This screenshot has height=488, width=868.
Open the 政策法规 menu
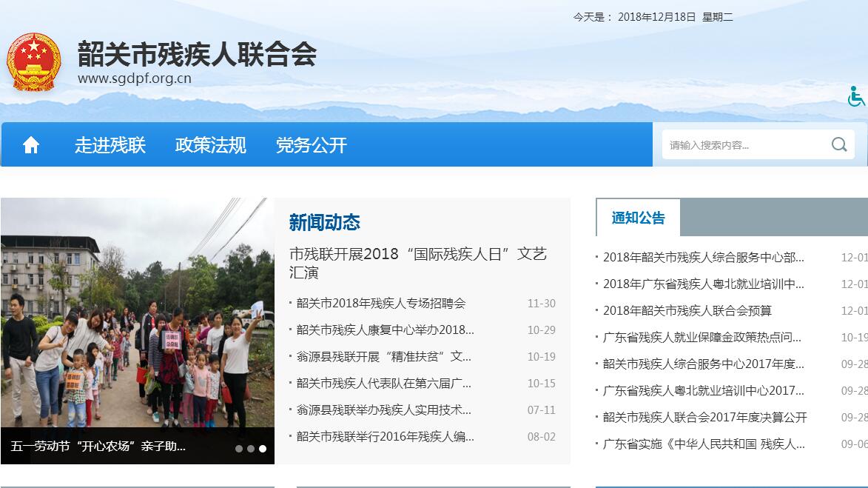[211, 145]
